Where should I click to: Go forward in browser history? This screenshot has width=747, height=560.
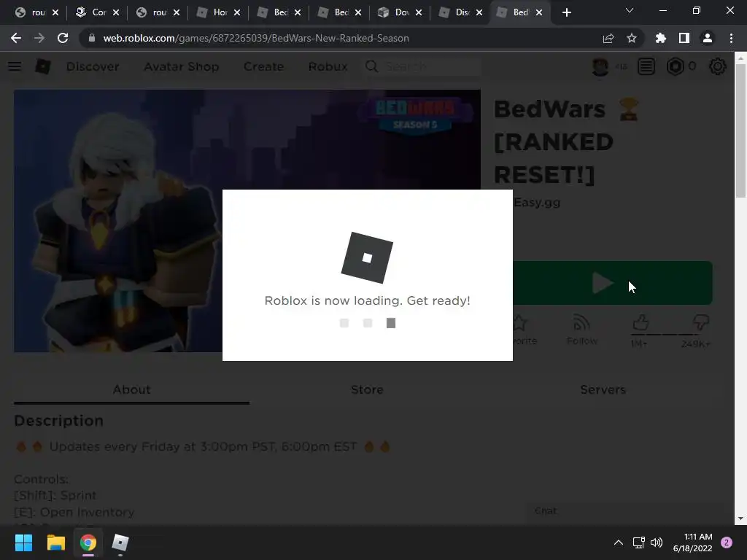tap(39, 38)
